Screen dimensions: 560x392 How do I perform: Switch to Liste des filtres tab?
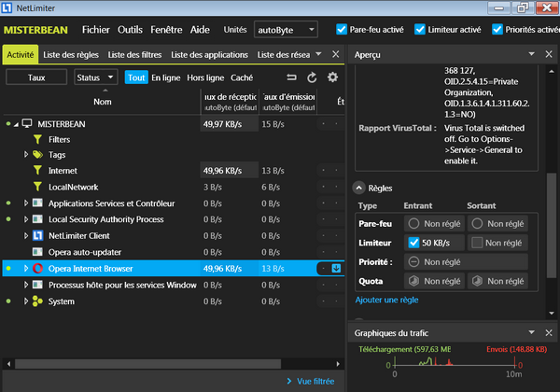[x=134, y=55]
